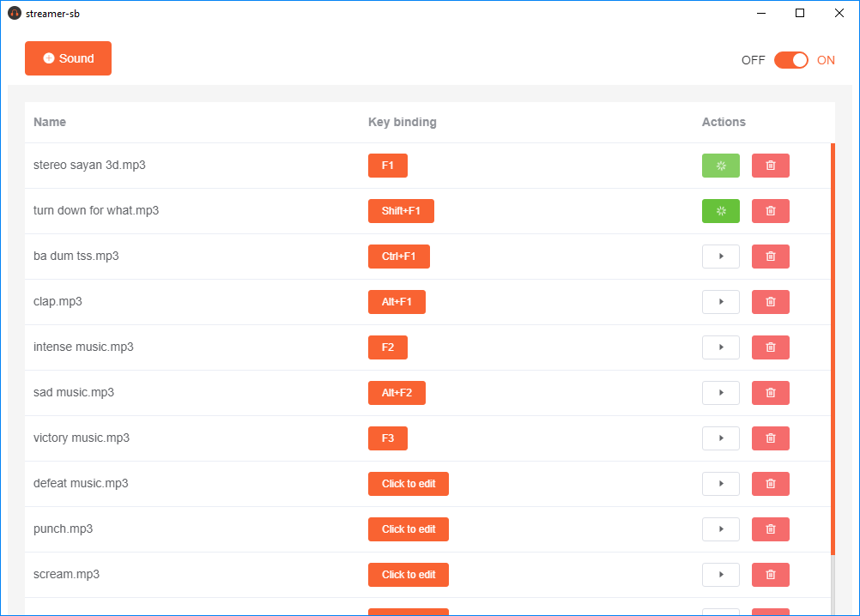The height and width of the screenshot is (616, 860).
Task: Click the Key binding column header
Action: pyautogui.click(x=402, y=122)
